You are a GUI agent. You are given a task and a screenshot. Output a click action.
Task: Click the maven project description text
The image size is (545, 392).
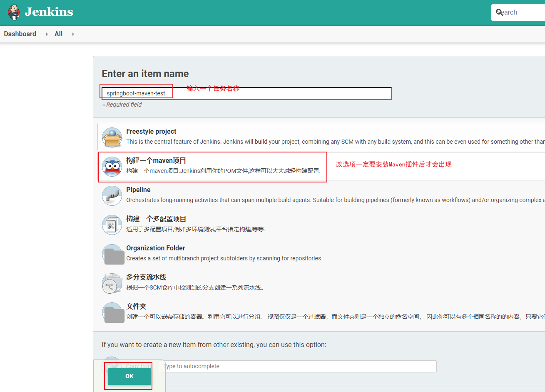point(224,171)
